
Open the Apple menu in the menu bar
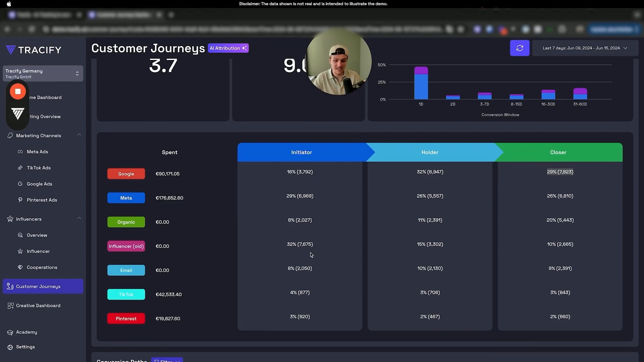[9, 4]
